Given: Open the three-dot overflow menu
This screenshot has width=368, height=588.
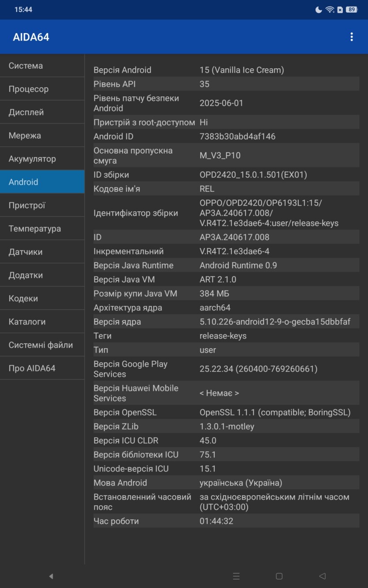Looking at the screenshot, I should click(351, 37).
